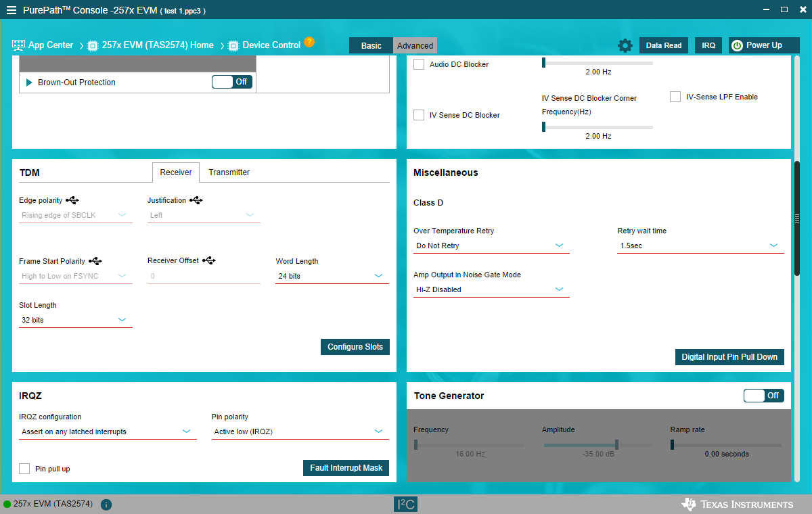Screen dimensions: 812x514
Task: Expand the Brown-Out Protection section triangle
Action: click(29, 83)
